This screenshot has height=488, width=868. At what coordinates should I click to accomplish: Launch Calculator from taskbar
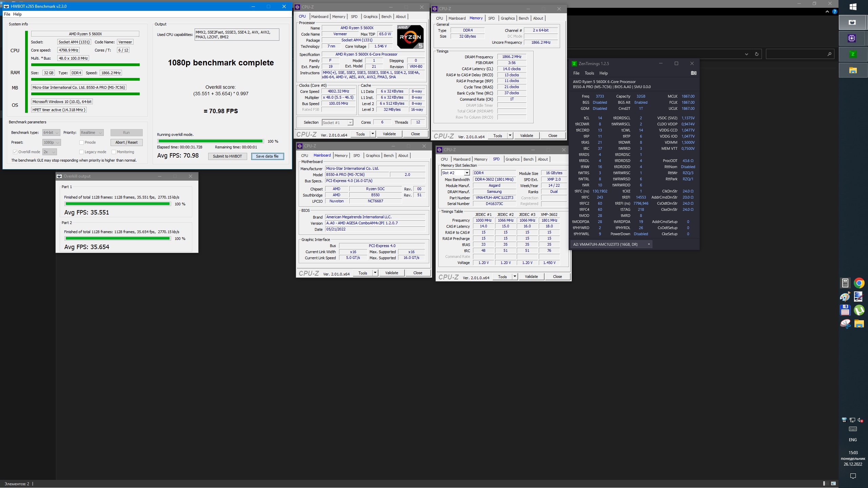point(845,283)
